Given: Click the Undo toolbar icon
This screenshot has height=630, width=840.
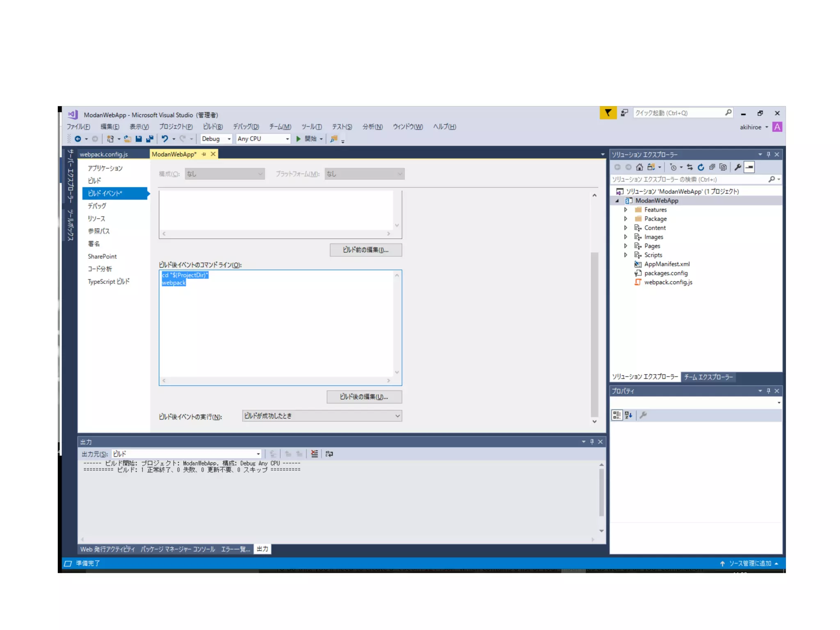Looking at the screenshot, I should (x=165, y=139).
